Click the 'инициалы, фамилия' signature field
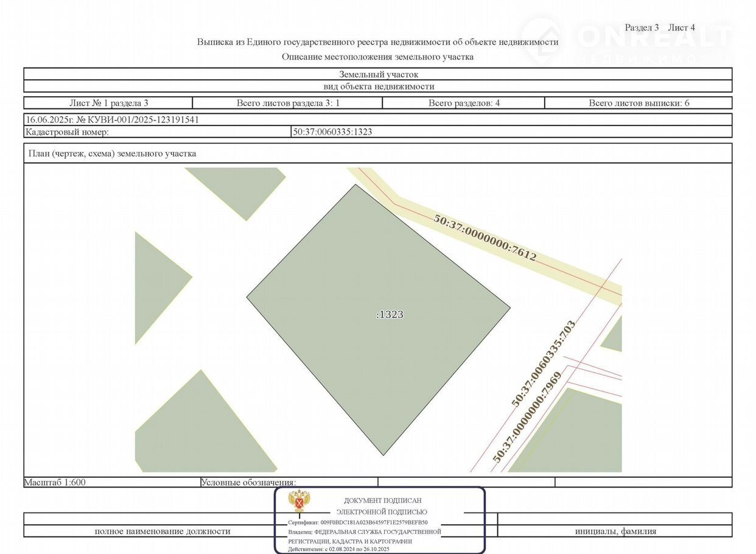Image resolution: width=756 pixels, height=554 pixels. 615,531
